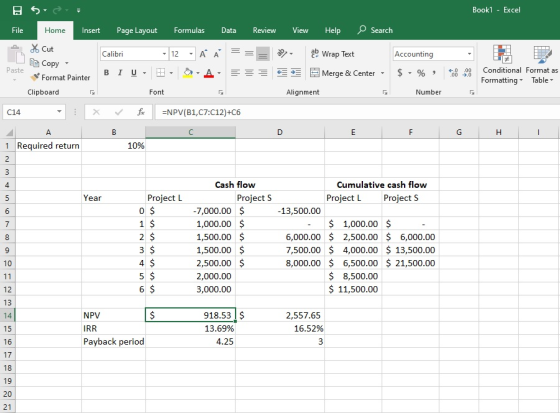Open the File tab
This screenshot has height=413, width=560.
[x=17, y=30]
